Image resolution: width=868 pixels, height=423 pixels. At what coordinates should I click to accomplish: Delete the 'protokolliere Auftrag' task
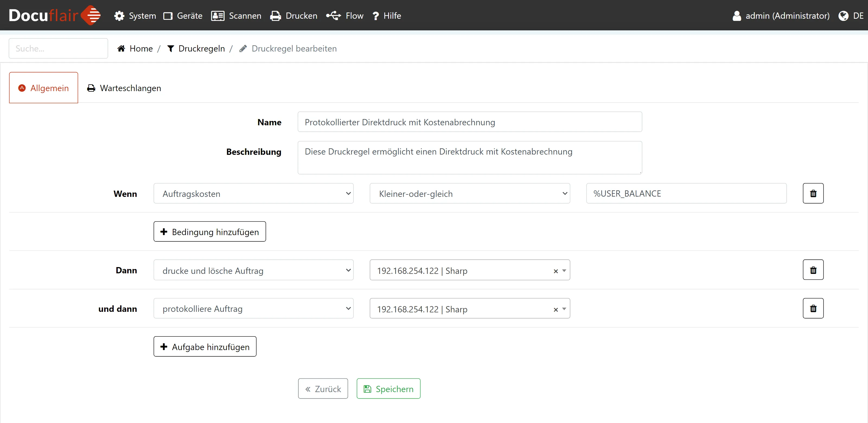point(813,308)
